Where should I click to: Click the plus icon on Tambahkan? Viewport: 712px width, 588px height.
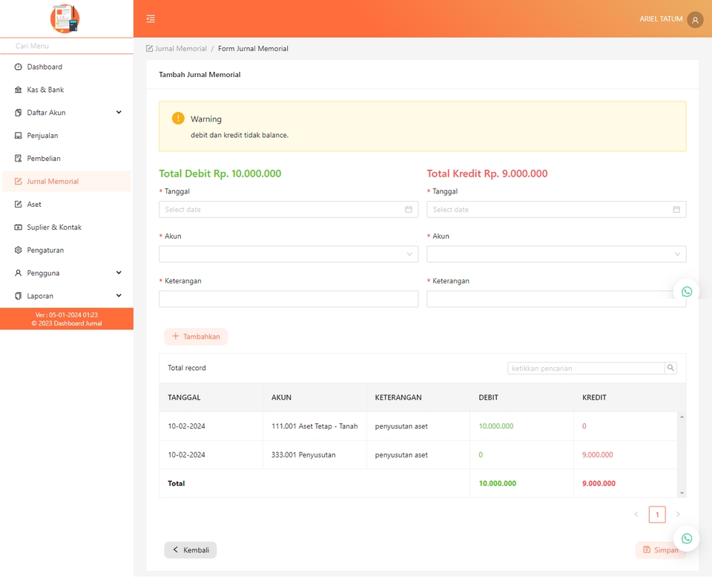(x=176, y=336)
